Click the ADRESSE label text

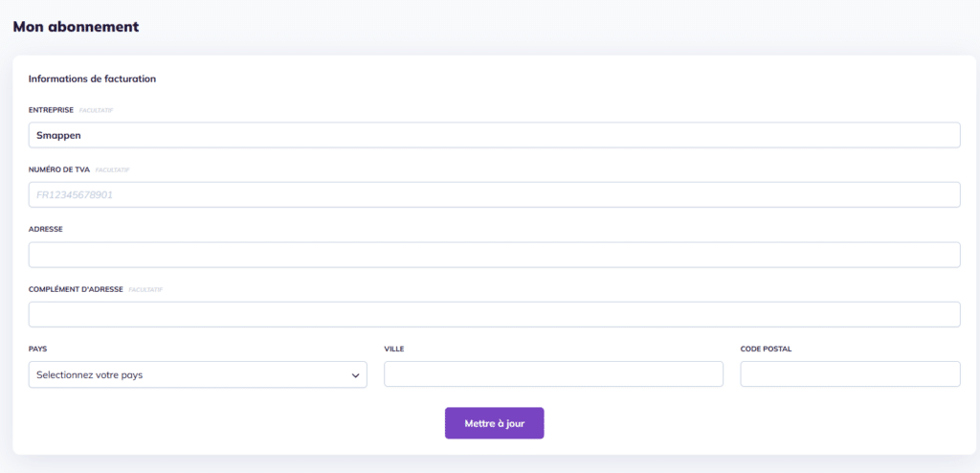(45, 230)
